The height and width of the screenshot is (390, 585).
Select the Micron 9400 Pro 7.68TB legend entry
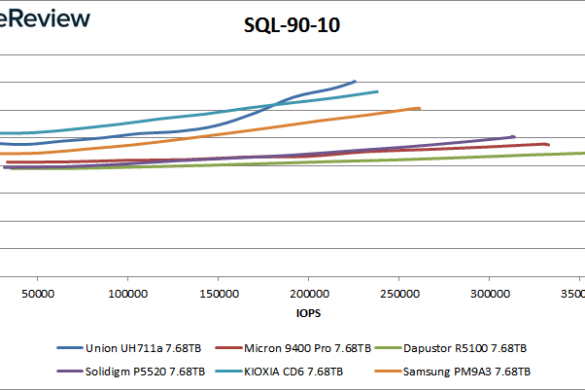pyautogui.click(x=293, y=348)
